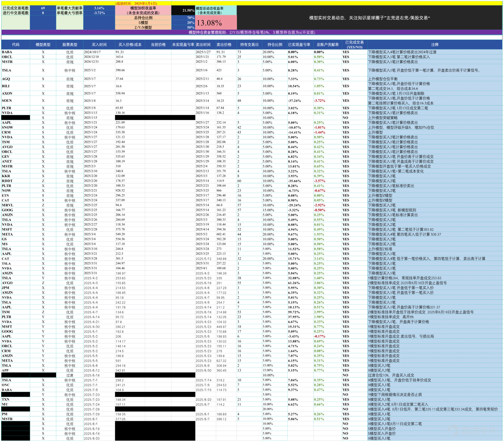Click the GS ticker cell

pyautogui.click(x=16, y=239)
